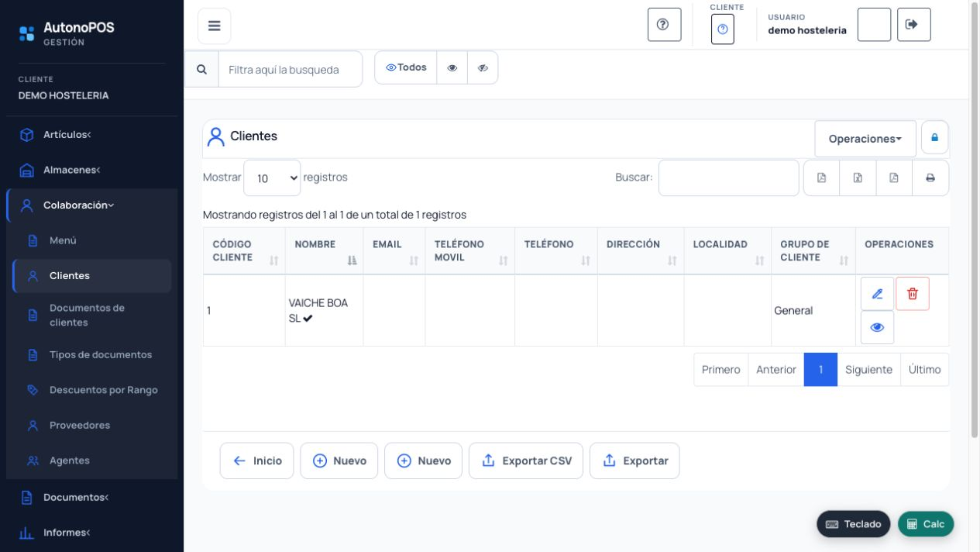This screenshot has height=552, width=980.
Task: Edit client VAICHE BOA SL with pencil icon
Action: (x=877, y=294)
